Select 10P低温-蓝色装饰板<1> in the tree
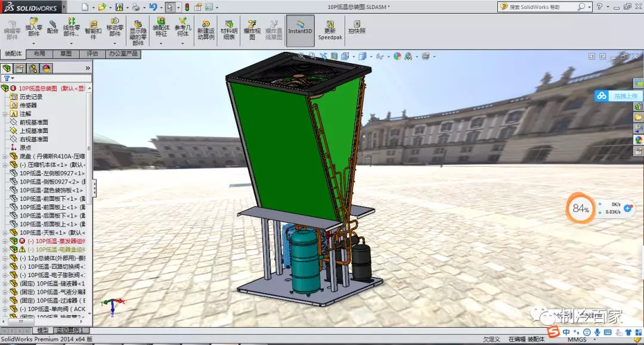The height and width of the screenshot is (345, 644). pyautogui.click(x=51, y=190)
